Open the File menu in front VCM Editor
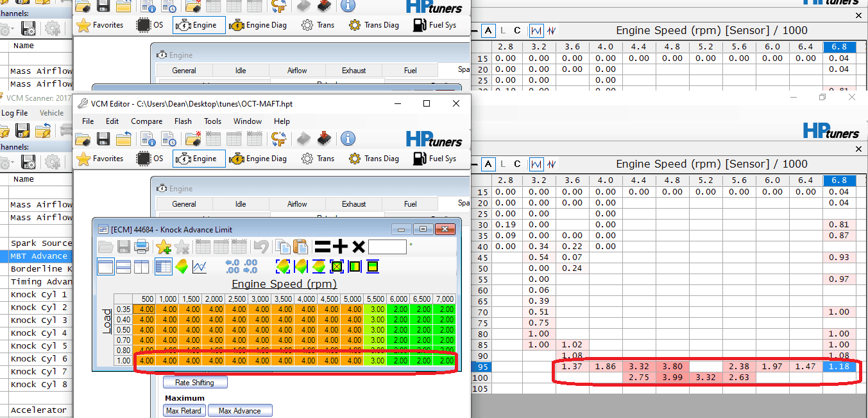The width and height of the screenshot is (868, 418). pos(88,121)
